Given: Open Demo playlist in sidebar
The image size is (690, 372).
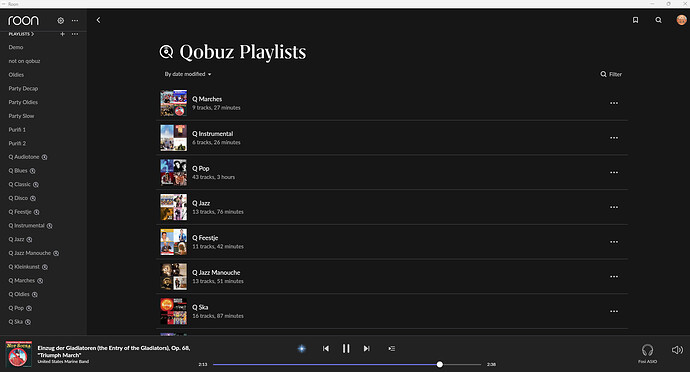Looking at the screenshot, I should tap(16, 48).
